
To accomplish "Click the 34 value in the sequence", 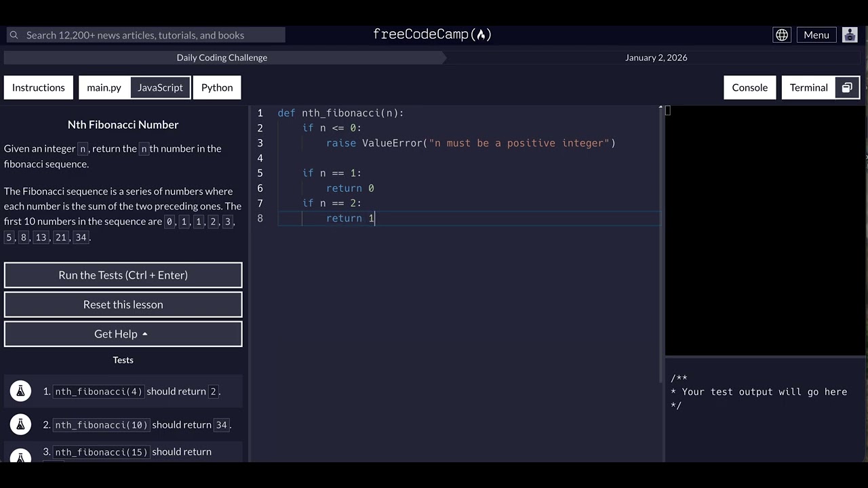I will [x=81, y=237].
